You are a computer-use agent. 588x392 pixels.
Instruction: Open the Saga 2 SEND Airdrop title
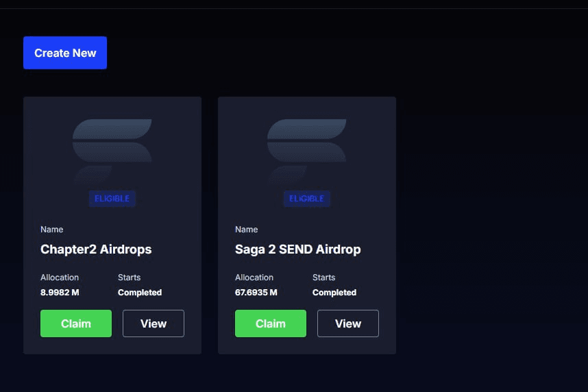pos(297,249)
